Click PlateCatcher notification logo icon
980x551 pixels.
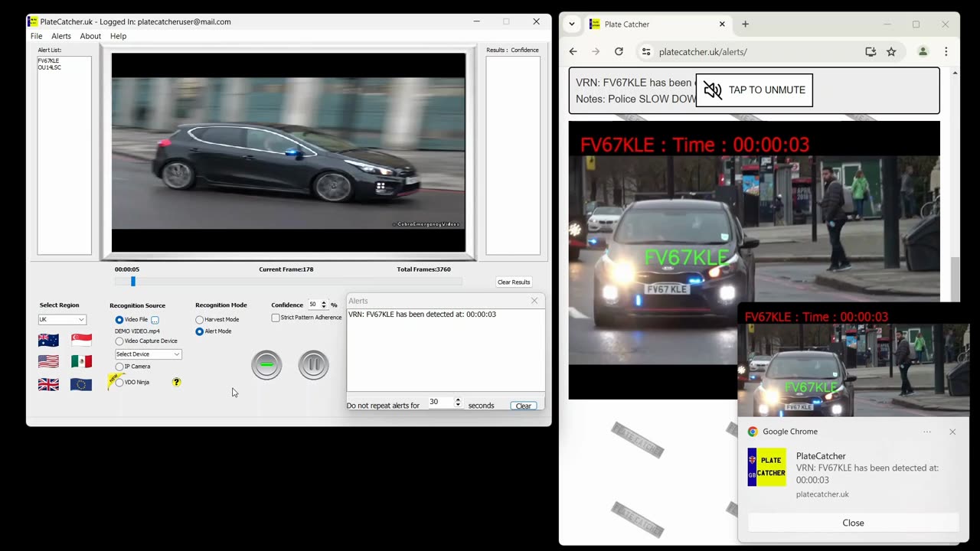[766, 467]
